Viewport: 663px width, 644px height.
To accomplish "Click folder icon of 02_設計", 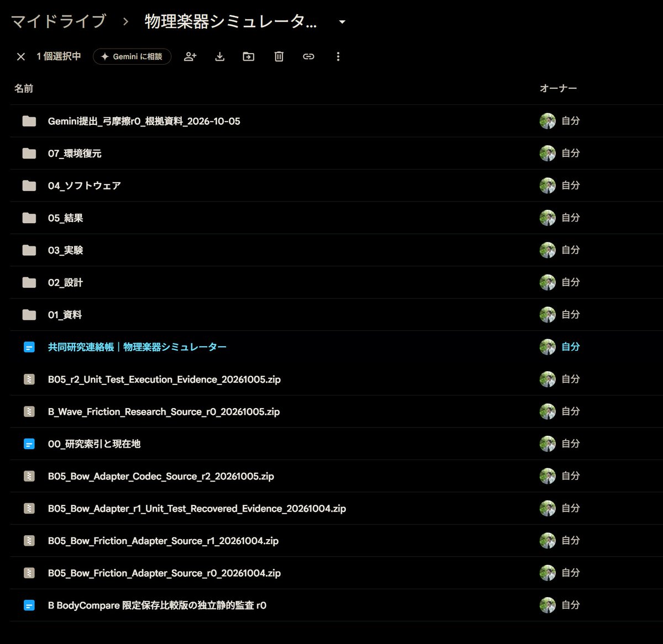I will tap(29, 283).
